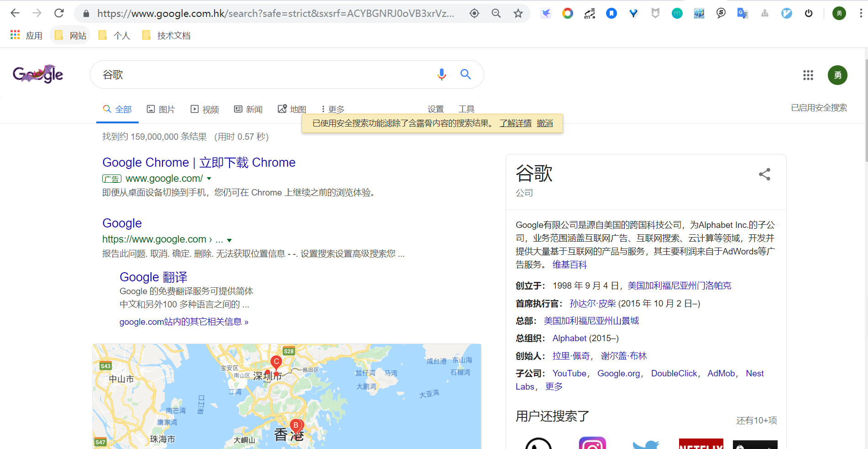The height and width of the screenshot is (449, 868).
Task: Click the Google Halloween doodle logo
Action: point(38,74)
